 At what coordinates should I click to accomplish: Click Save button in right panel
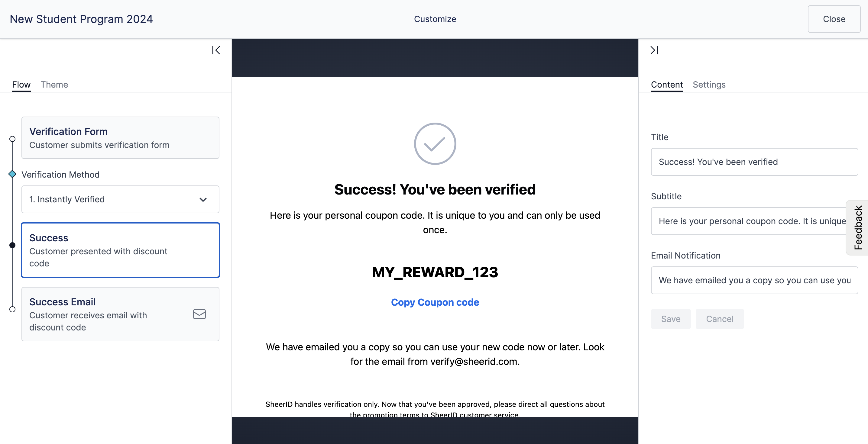pyautogui.click(x=671, y=318)
